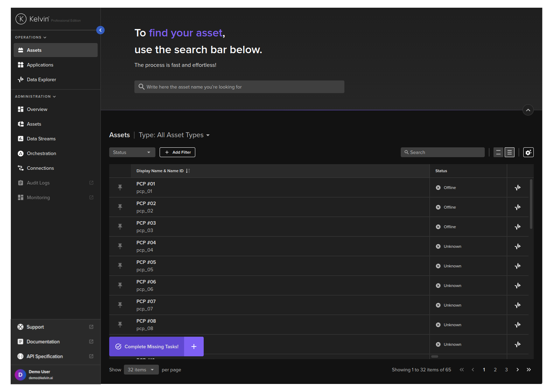Collapse the sidebar with blue arrow button
This screenshot has height=392, width=553.
click(100, 30)
